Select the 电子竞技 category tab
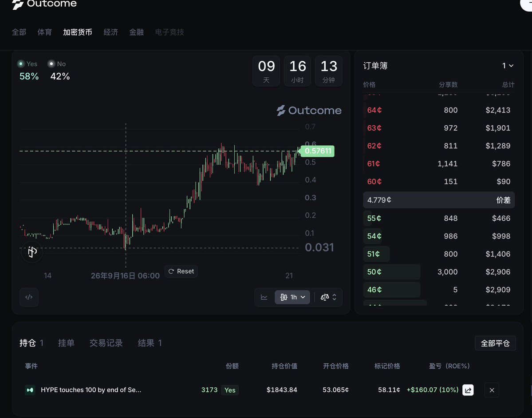532x418 pixels. pos(169,32)
